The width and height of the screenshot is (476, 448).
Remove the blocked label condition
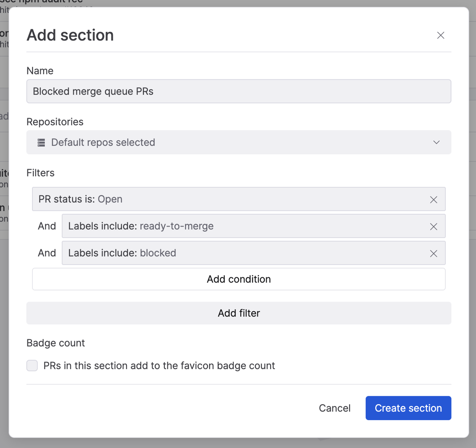(434, 253)
